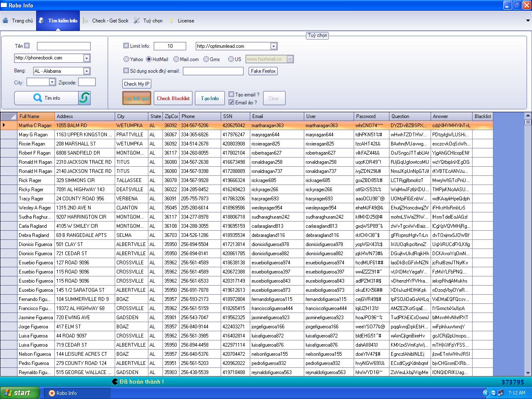The height and width of the screenshot is (399, 532).
Task: Click the License lightbulb icon
Action: [171, 20]
